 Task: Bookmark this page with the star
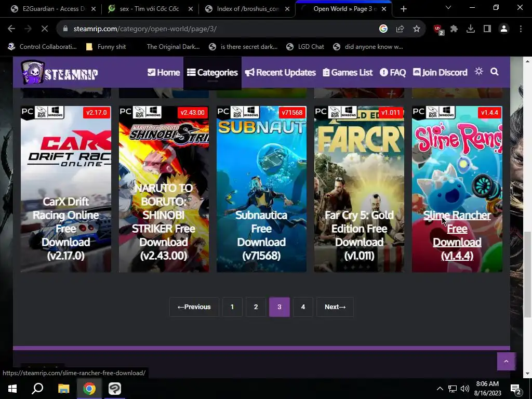[417, 29]
